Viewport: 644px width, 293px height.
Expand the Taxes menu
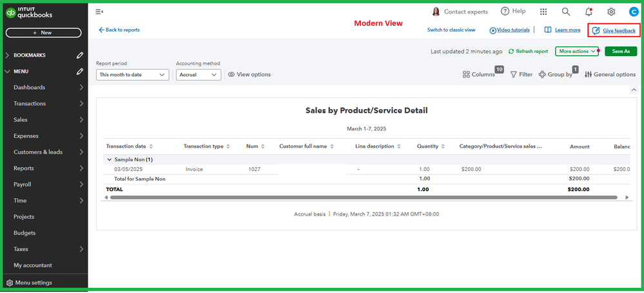coord(81,249)
